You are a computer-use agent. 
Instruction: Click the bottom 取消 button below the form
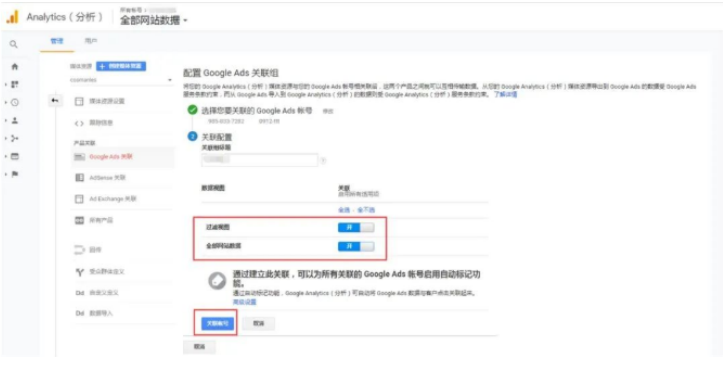(x=199, y=346)
